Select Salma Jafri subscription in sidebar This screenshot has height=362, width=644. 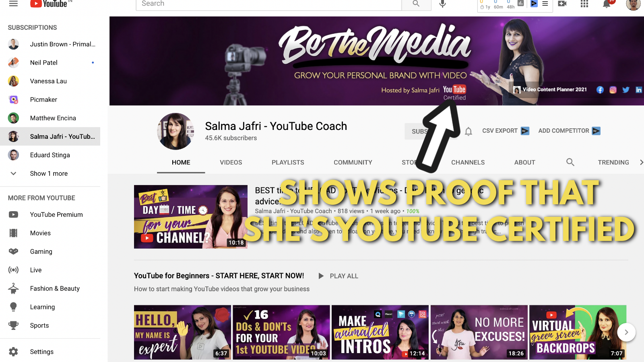pyautogui.click(x=50, y=137)
